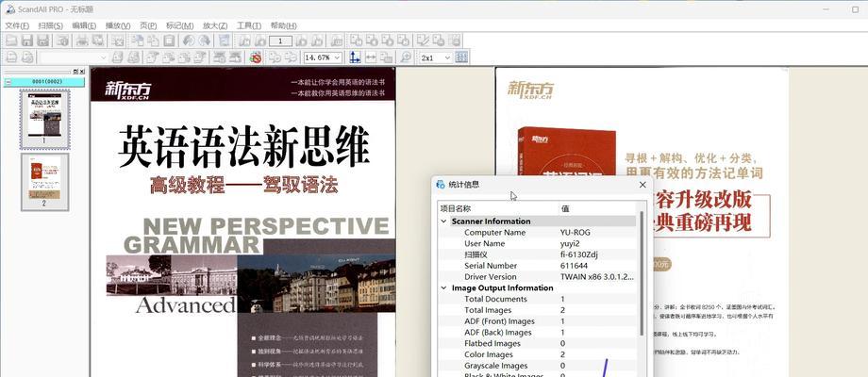Select the Total Images row

click(x=537, y=310)
